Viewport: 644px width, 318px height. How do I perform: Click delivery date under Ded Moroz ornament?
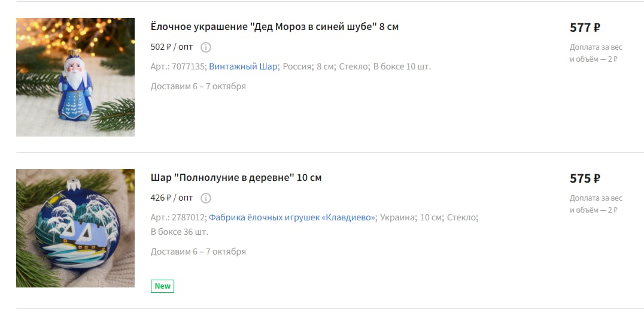point(198,86)
